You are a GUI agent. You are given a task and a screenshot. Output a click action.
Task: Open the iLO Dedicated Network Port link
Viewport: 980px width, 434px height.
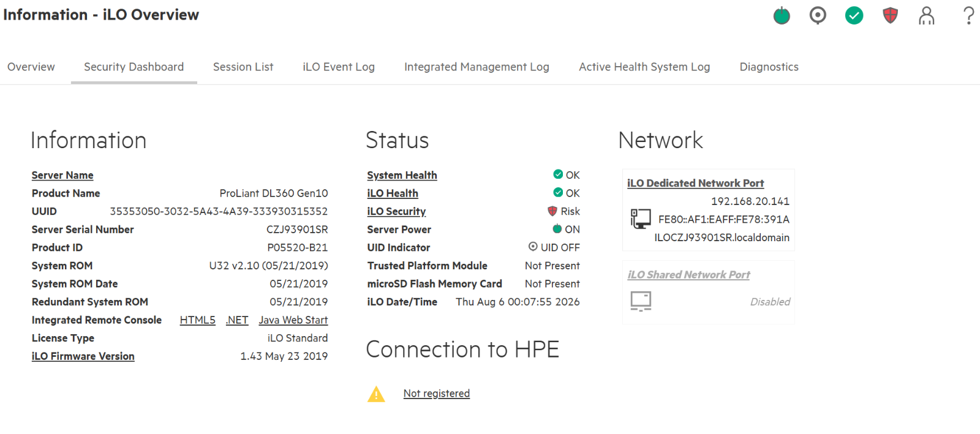coord(695,183)
